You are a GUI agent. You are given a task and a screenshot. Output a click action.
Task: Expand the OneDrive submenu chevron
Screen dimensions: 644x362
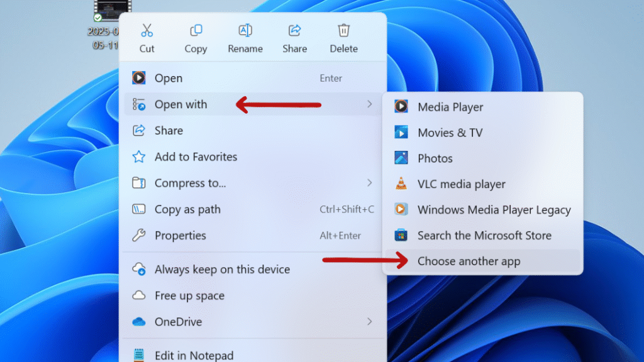370,321
